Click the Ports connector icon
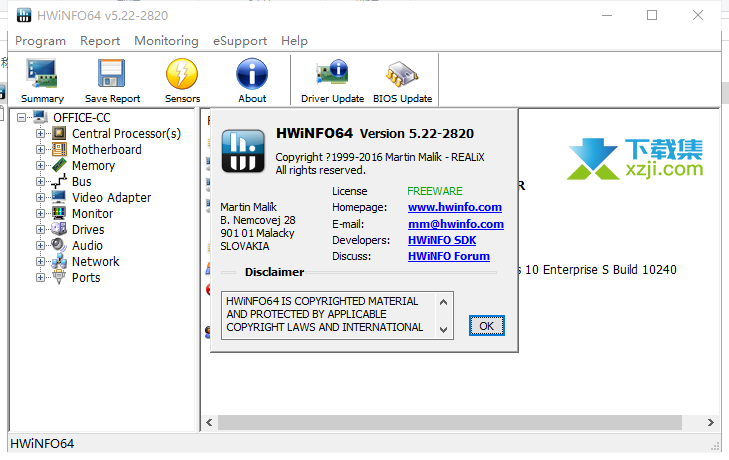The width and height of the screenshot is (729, 460). click(59, 277)
